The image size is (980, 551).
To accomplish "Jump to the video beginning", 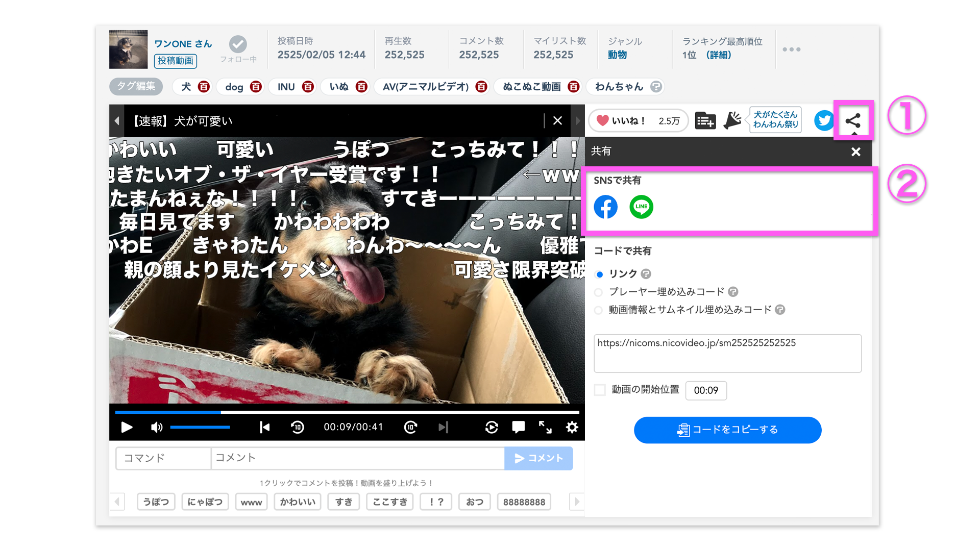I will click(x=264, y=427).
